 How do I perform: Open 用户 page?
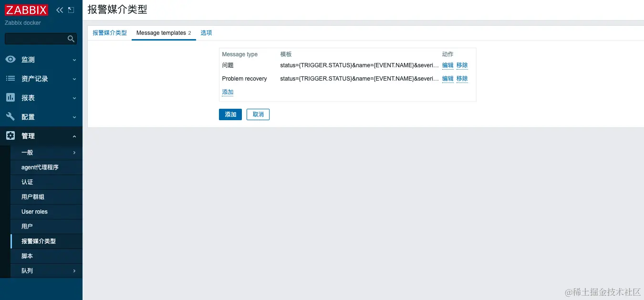[x=46, y=227]
